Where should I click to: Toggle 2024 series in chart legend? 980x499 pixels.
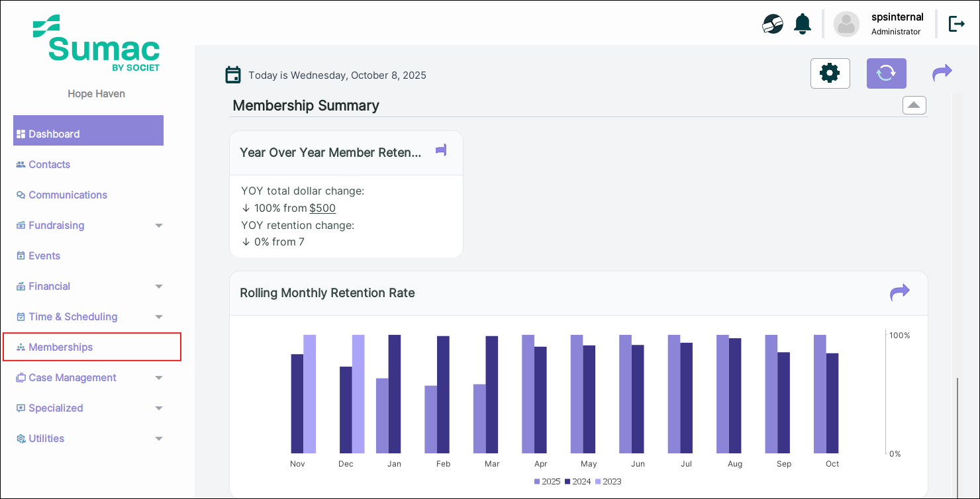[x=577, y=482]
